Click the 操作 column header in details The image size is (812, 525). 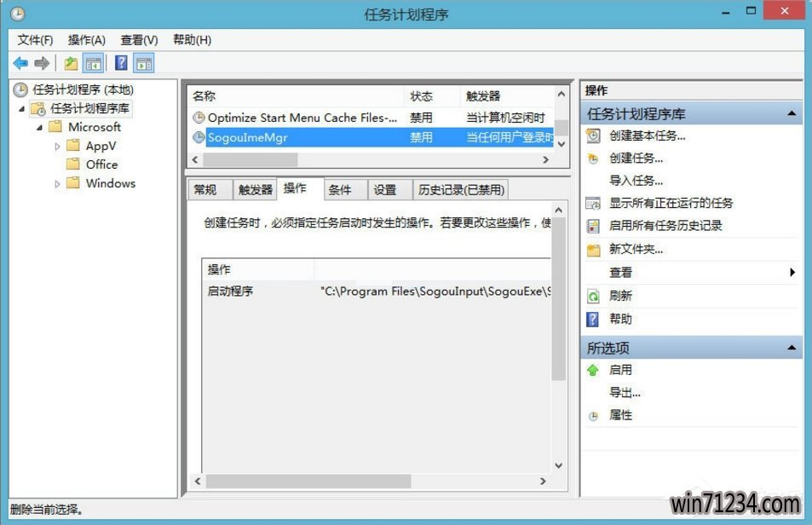(x=258, y=269)
